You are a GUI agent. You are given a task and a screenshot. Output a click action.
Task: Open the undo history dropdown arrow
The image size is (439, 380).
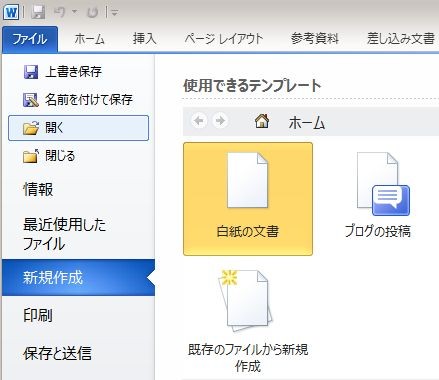(75, 12)
